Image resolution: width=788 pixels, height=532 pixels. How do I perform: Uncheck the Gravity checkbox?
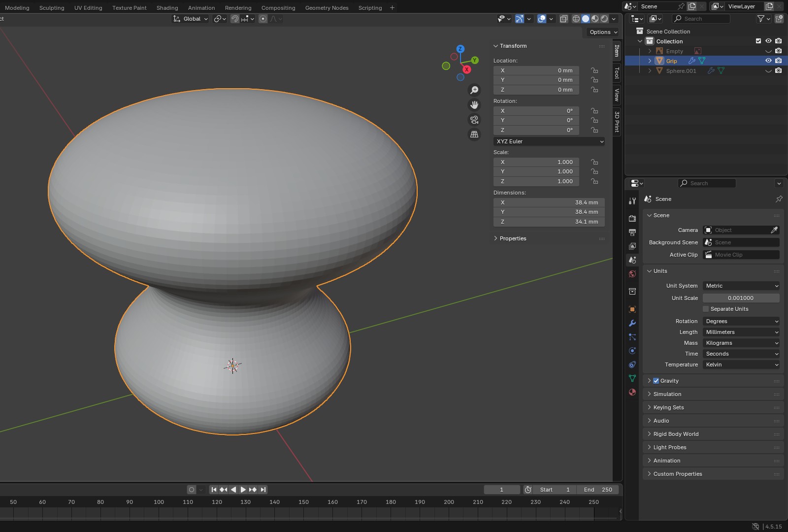pos(656,381)
